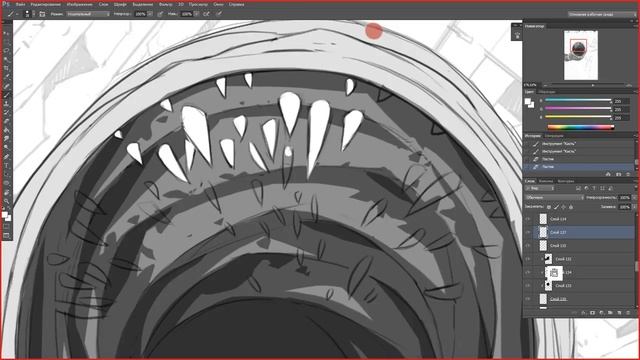The width and height of the screenshot is (640, 360).
Task: Toggle lock transparent pixels
Action: [x=549, y=207]
